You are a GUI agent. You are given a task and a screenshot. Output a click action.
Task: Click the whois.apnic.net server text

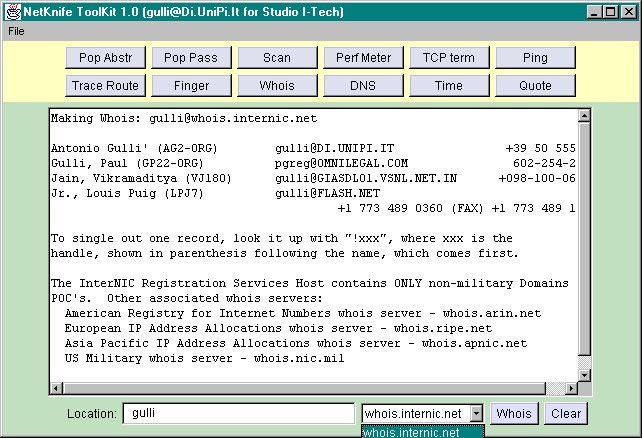475,343
